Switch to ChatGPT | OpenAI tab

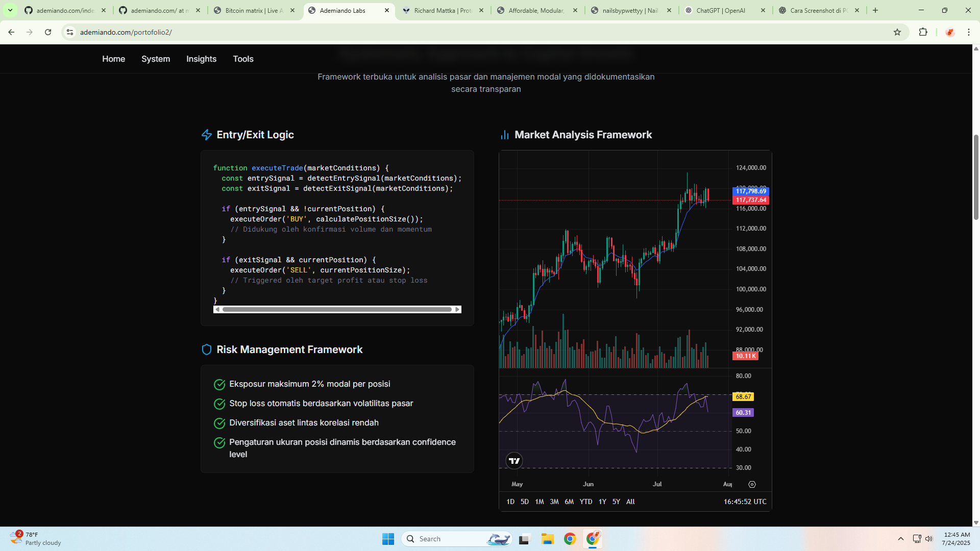click(720, 10)
